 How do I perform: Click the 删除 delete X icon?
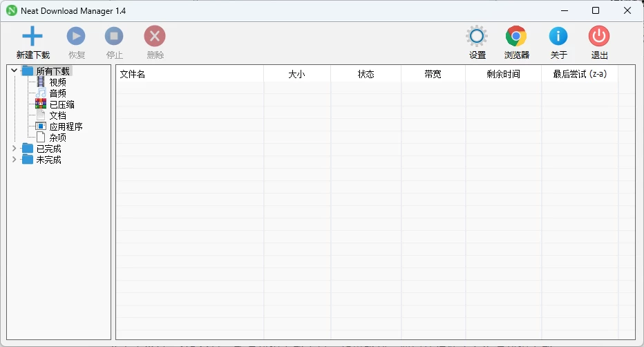[155, 37]
